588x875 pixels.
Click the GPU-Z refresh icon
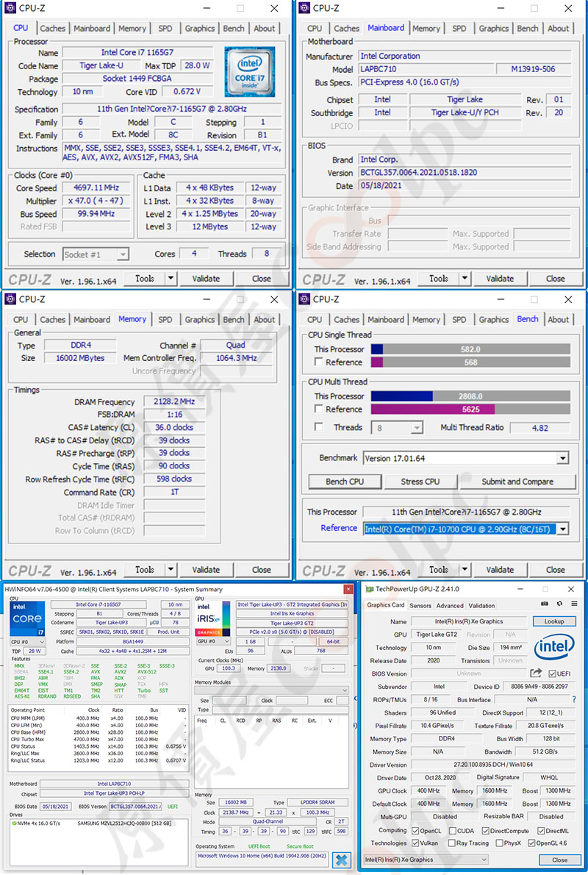pos(559,604)
